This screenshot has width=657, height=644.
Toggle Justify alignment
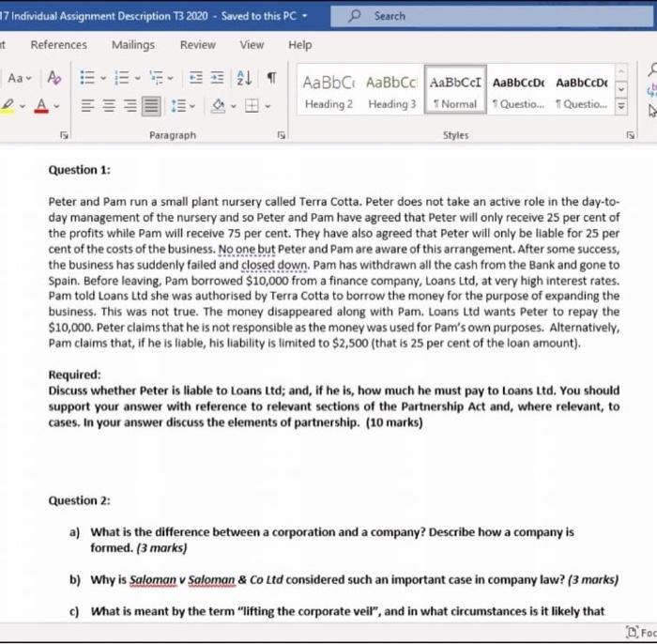point(151,105)
